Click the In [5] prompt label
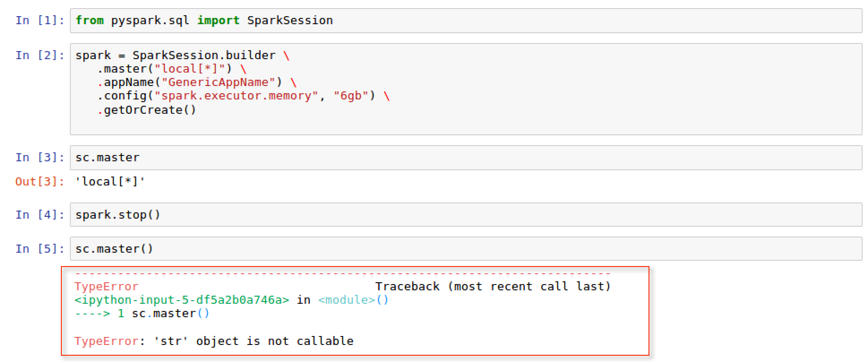This screenshot has width=868, height=362. [40, 249]
